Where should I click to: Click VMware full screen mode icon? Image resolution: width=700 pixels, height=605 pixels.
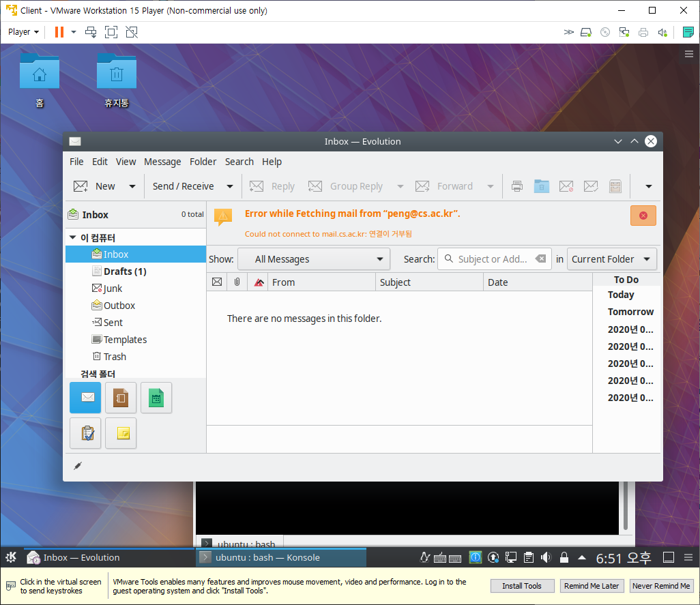111,32
